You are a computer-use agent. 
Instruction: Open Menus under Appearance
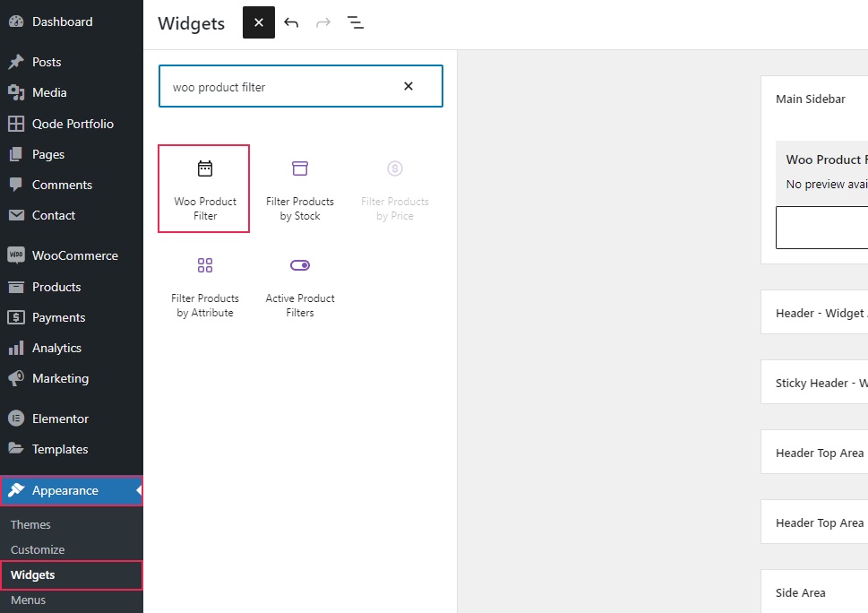(29, 600)
